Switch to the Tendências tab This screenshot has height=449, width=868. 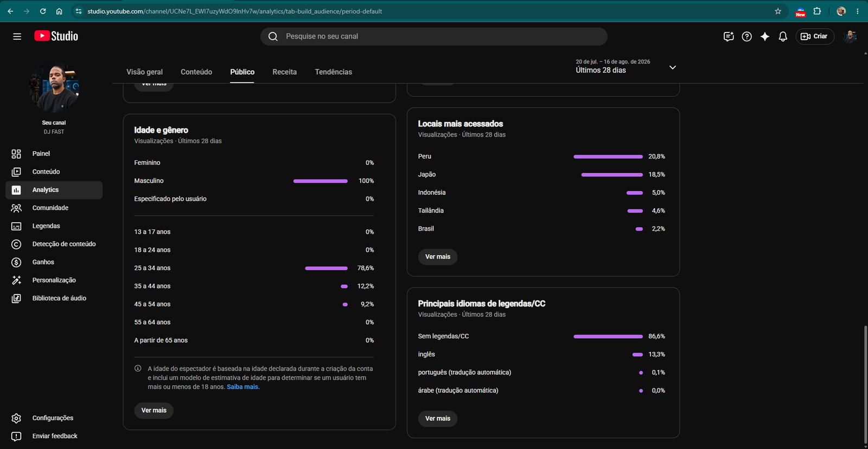[x=333, y=72]
